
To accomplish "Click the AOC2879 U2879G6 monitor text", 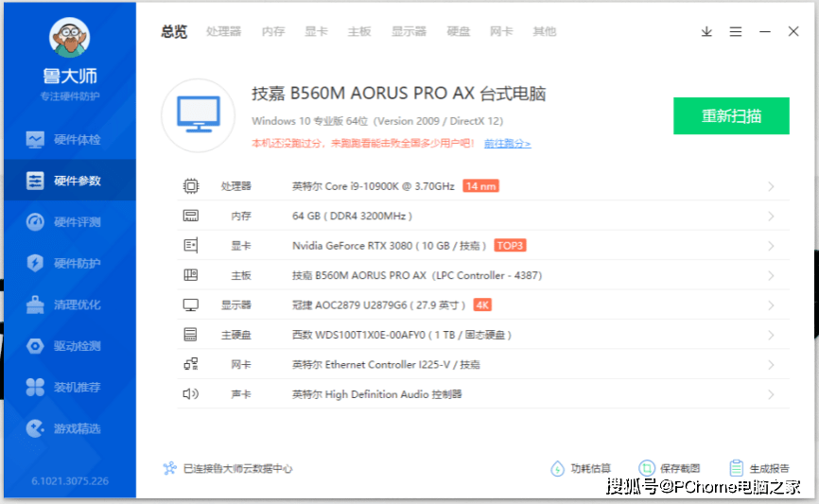I will 378,305.
